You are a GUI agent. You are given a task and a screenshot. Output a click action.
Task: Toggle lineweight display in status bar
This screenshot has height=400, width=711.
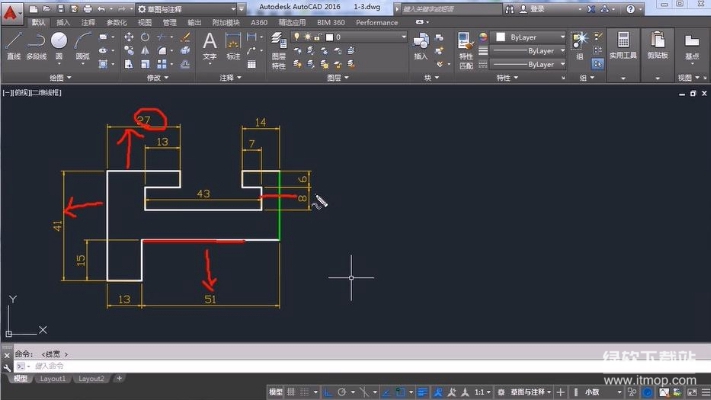(422, 392)
